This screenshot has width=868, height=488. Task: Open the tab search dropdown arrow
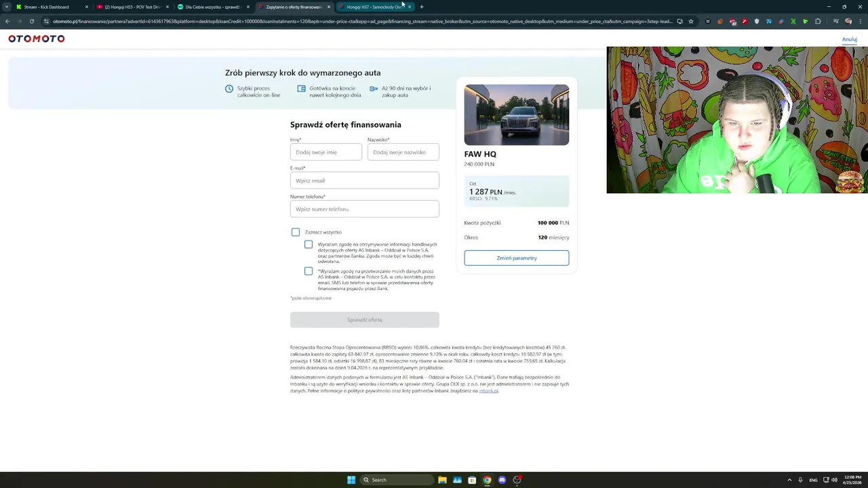coord(7,7)
